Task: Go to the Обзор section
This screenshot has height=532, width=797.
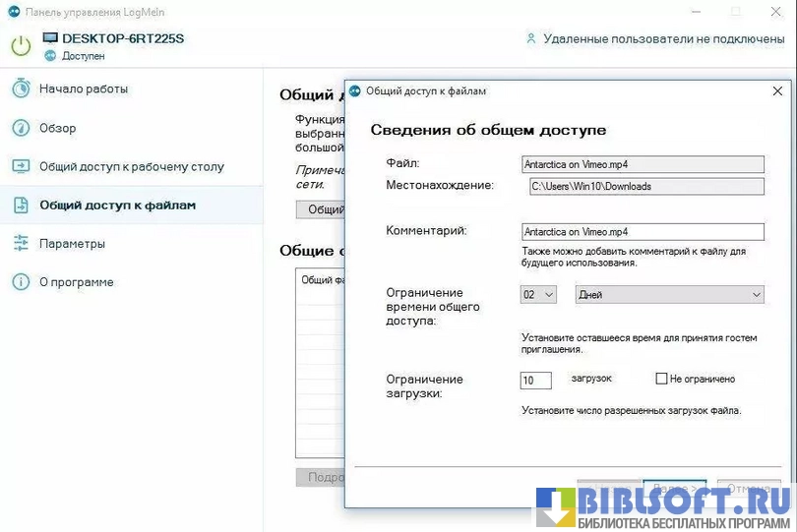Action: coord(57,128)
